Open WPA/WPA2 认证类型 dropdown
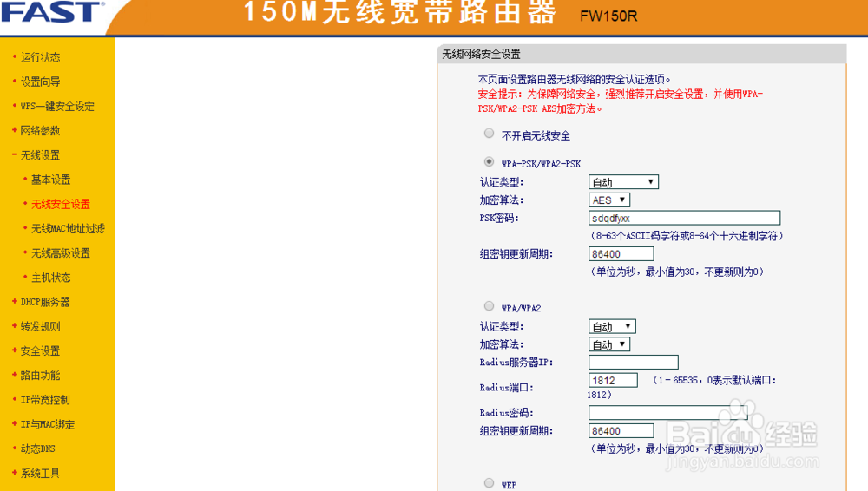Viewport: 868px width, 491px height. click(612, 326)
